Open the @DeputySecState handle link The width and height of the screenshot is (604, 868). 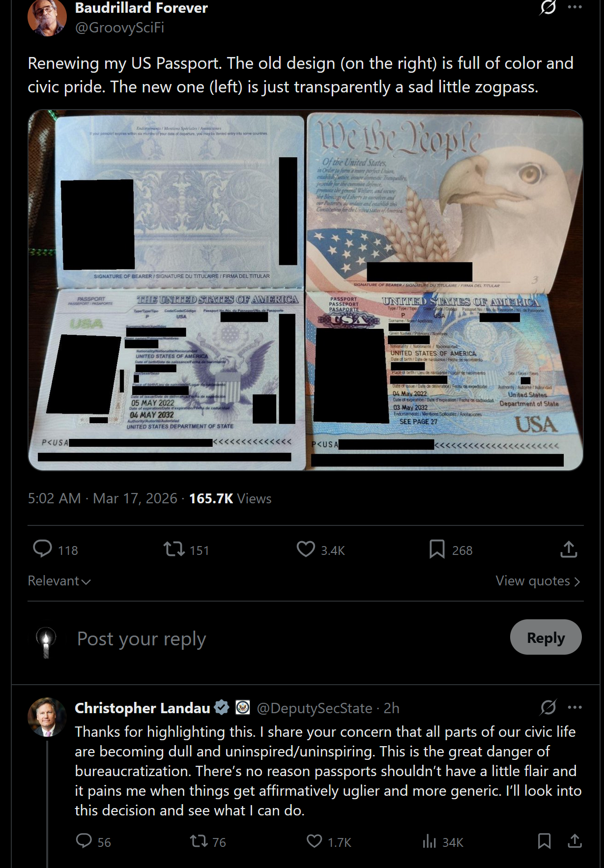[315, 708]
